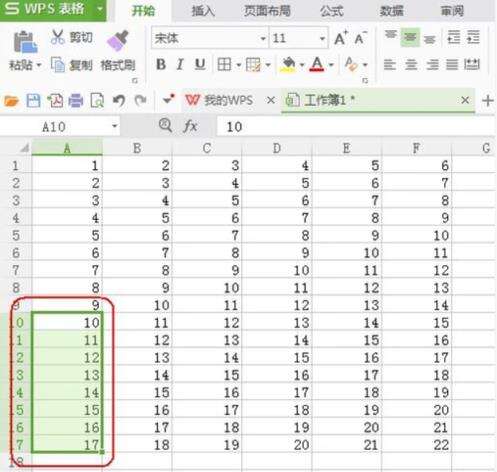Viewport: 497px width, 472px height.
Task: Click the A10 name box field
Action: [x=54, y=127]
